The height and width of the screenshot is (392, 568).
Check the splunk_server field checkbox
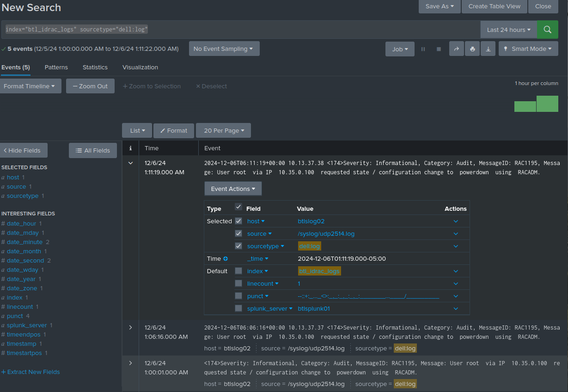click(x=238, y=308)
